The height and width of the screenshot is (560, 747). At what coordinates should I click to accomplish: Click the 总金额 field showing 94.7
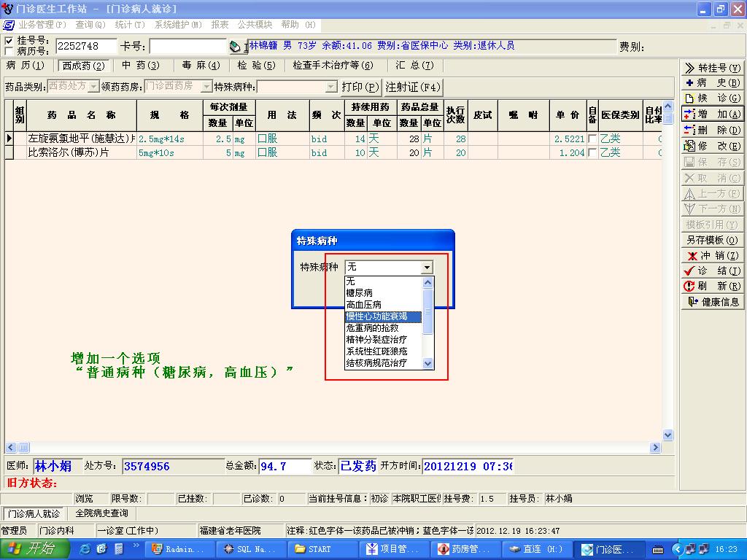(285, 466)
